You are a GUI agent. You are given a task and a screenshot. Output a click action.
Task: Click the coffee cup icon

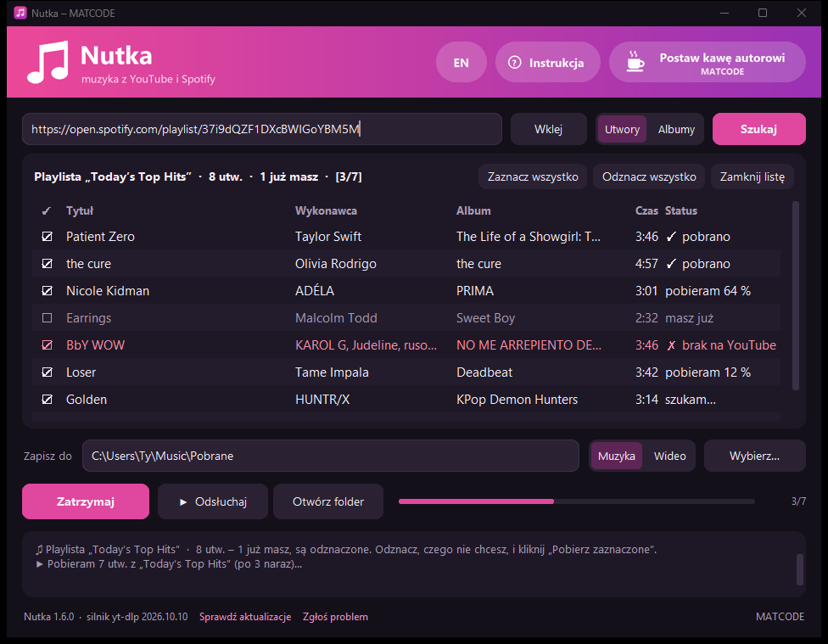pyautogui.click(x=635, y=62)
